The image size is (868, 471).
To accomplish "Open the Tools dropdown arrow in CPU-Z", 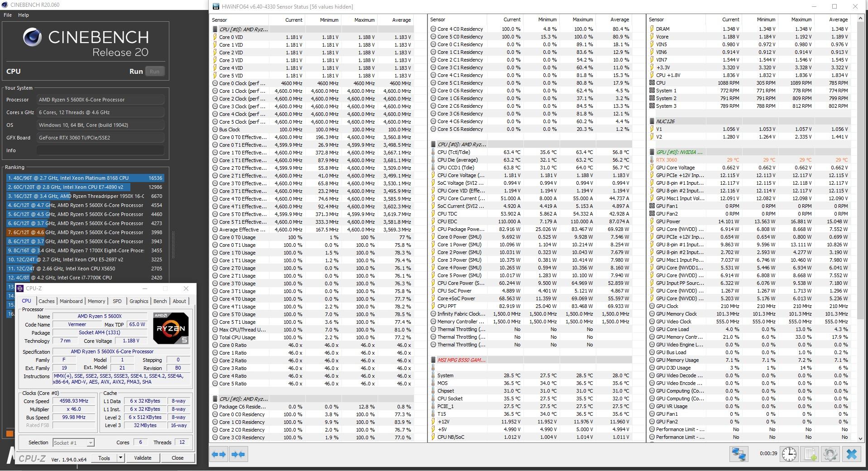I will 120,458.
